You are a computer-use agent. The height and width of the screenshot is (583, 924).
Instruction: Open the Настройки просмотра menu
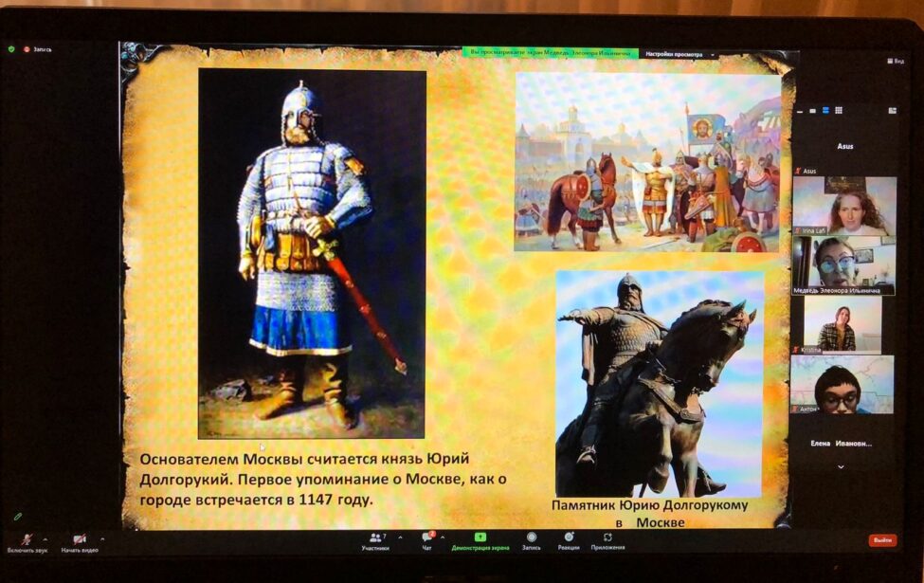pyautogui.click(x=676, y=53)
